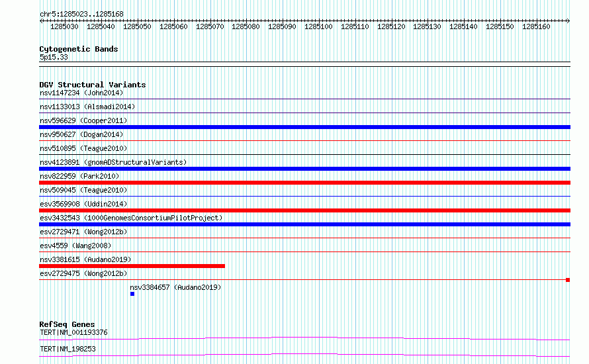This screenshot has height=364, width=589.
Task: Click the nsv1147234 (John2014) variant label
Action: click(81, 93)
